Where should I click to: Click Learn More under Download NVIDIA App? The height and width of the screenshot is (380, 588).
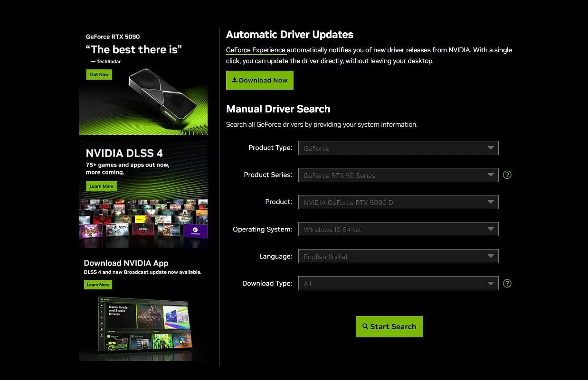point(98,285)
